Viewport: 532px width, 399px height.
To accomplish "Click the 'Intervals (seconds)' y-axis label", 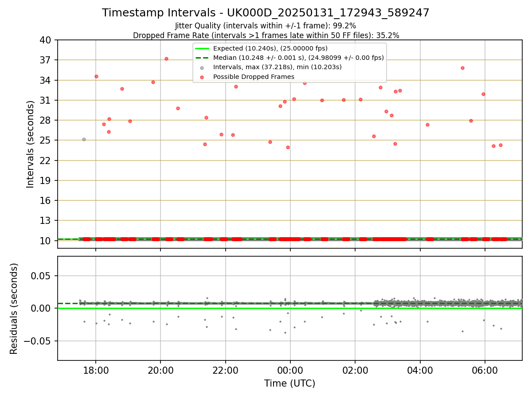I will click(30, 144).
